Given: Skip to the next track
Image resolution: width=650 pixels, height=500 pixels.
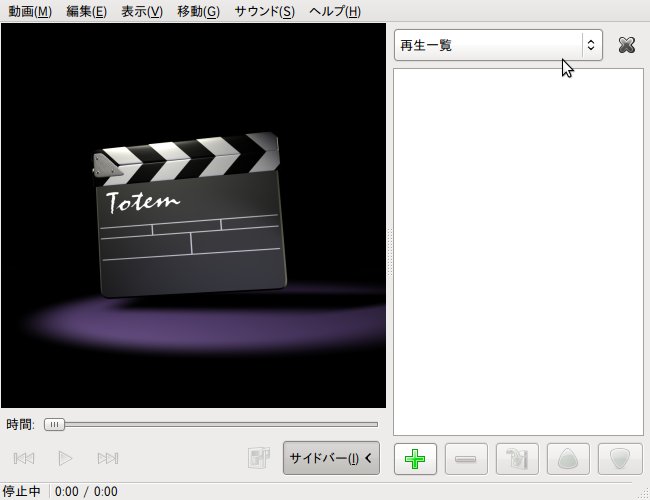Looking at the screenshot, I should (x=108, y=458).
